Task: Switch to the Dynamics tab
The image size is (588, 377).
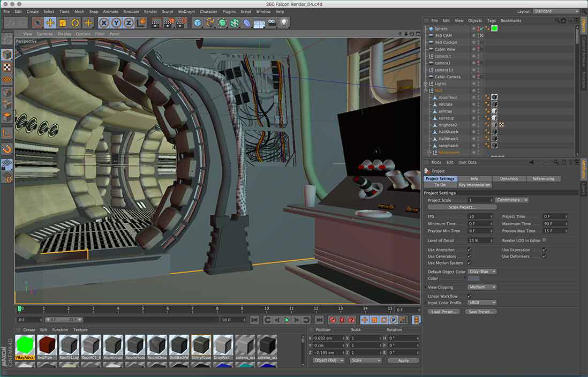Action: click(509, 178)
